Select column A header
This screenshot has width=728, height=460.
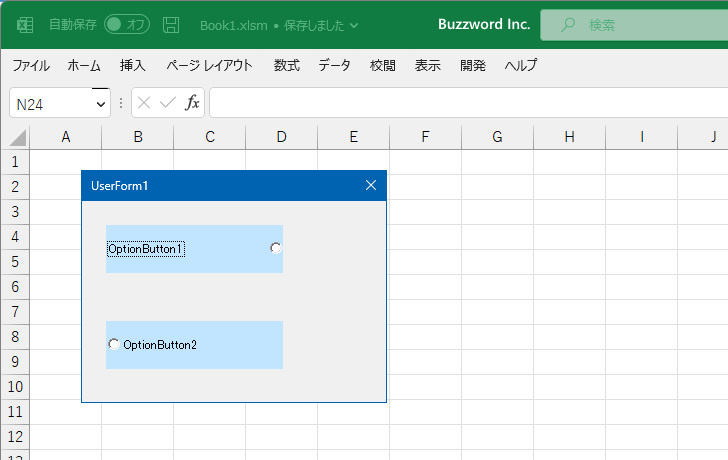click(x=65, y=137)
